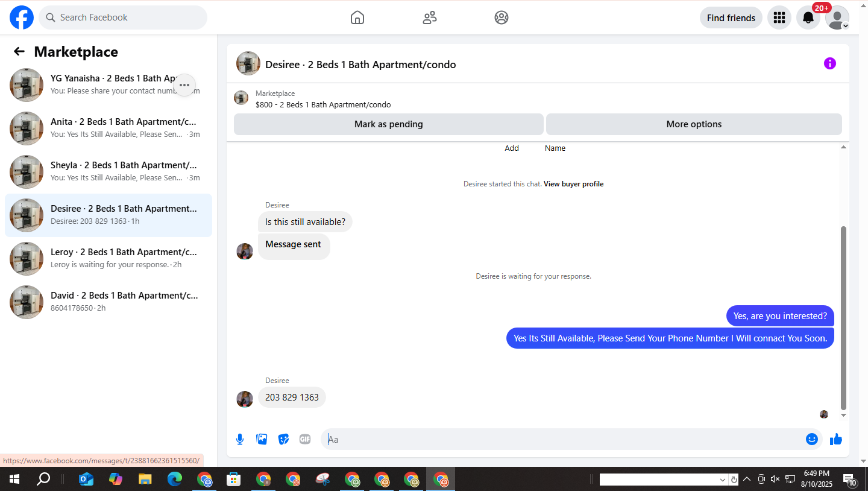Open the YG Yanaisha conversation
Image resolution: width=868 pixels, height=491 pixels.
pos(108,85)
